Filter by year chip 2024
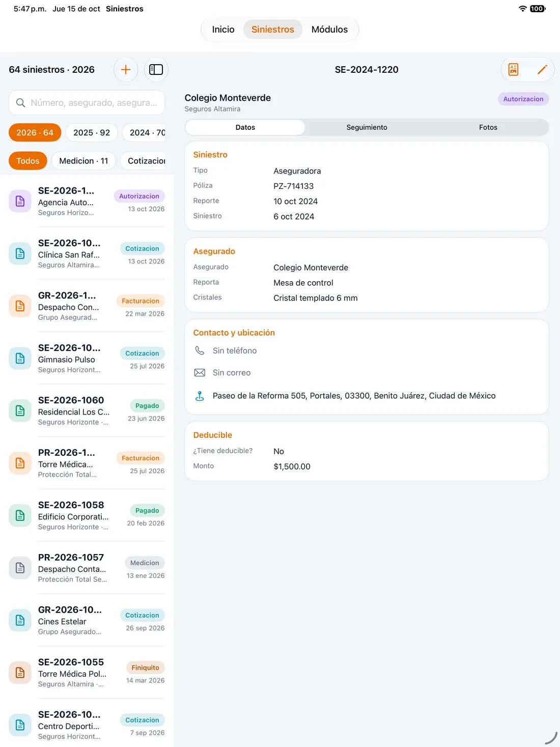Image resolution: width=560 pixels, height=747 pixels. (144, 133)
